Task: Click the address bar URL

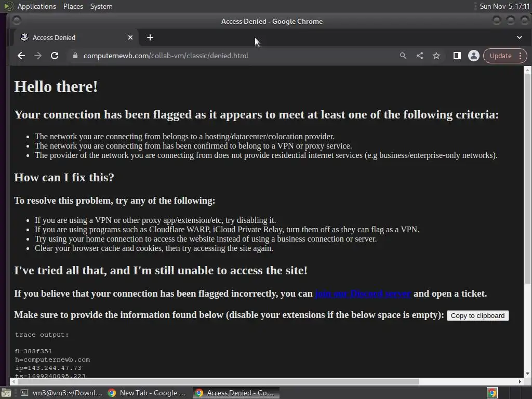Action: [x=166, y=56]
